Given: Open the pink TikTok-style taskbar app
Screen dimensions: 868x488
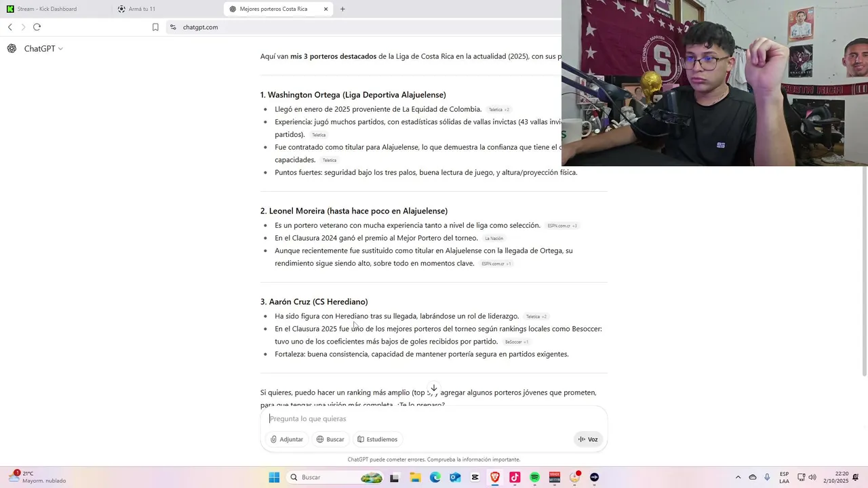Looking at the screenshot, I should (515, 477).
